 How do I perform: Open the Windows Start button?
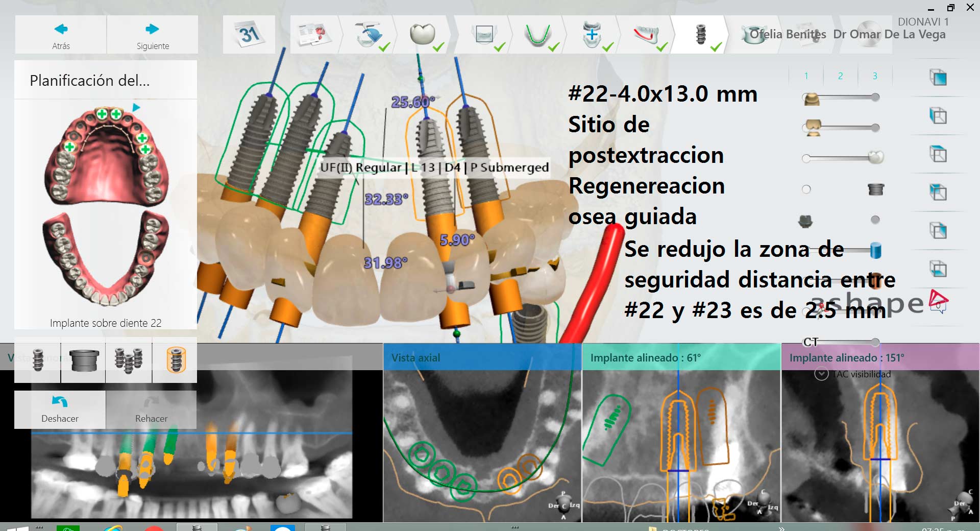pyautogui.click(x=17, y=528)
